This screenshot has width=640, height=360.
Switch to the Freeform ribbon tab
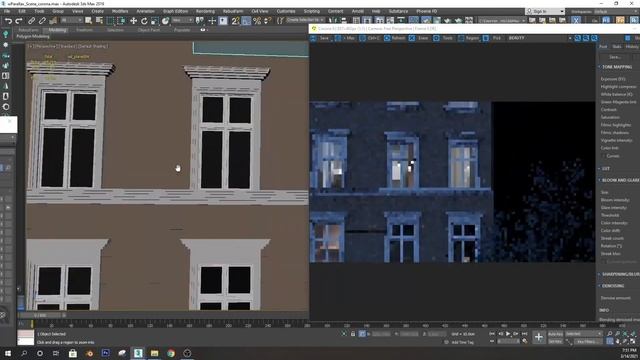(x=84, y=30)
